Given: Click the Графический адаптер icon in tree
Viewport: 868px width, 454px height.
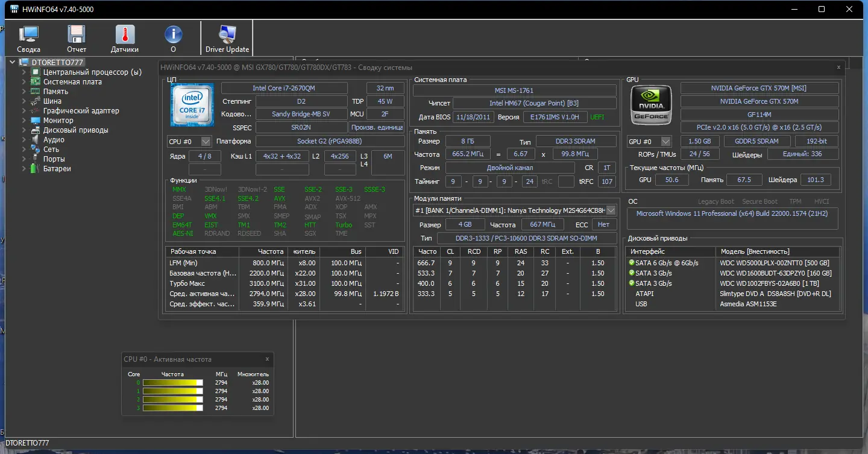Looking at the screenshot, I should point(36,110).
